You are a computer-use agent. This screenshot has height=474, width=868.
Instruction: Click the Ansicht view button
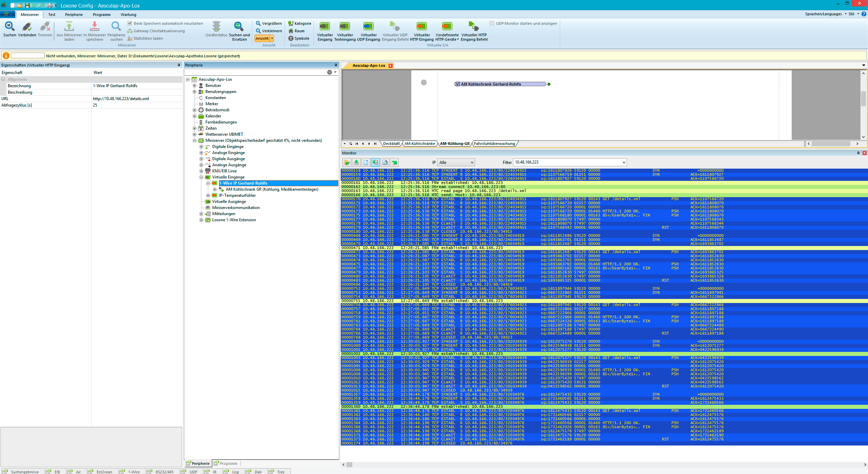point(262,38)
